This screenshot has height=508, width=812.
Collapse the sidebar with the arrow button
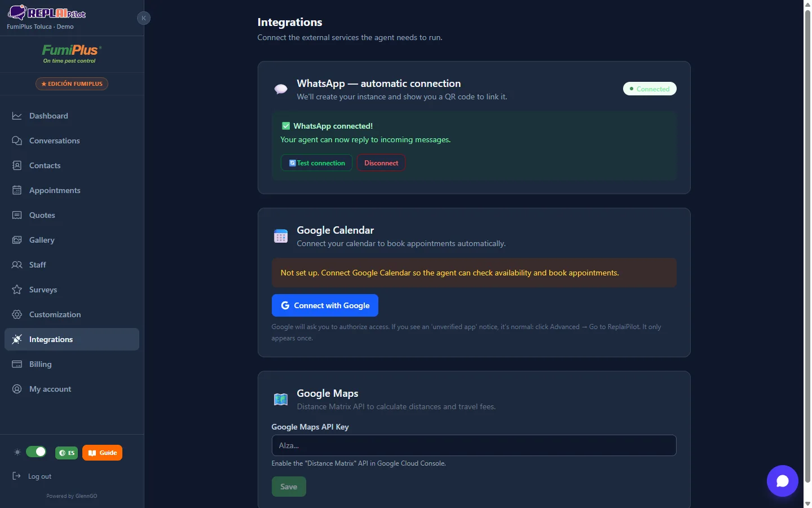[x=144, y=18]
